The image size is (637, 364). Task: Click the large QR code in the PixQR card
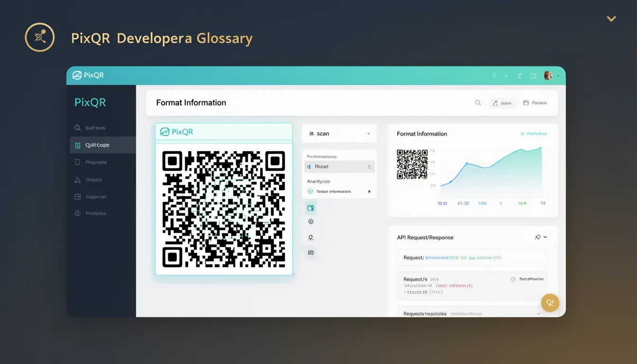pyautogui.click(x=224, y=209)
